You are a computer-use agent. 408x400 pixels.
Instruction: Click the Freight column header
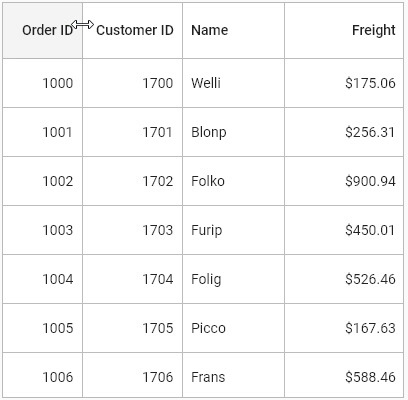point(344,30)
